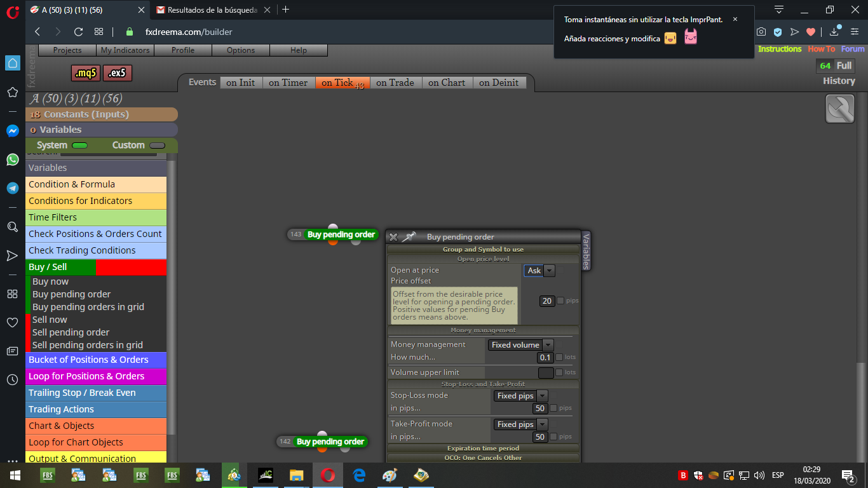Tick the Stop-Loss pips checkbox
Screen dimensions: 868x488
click(553, 408)
